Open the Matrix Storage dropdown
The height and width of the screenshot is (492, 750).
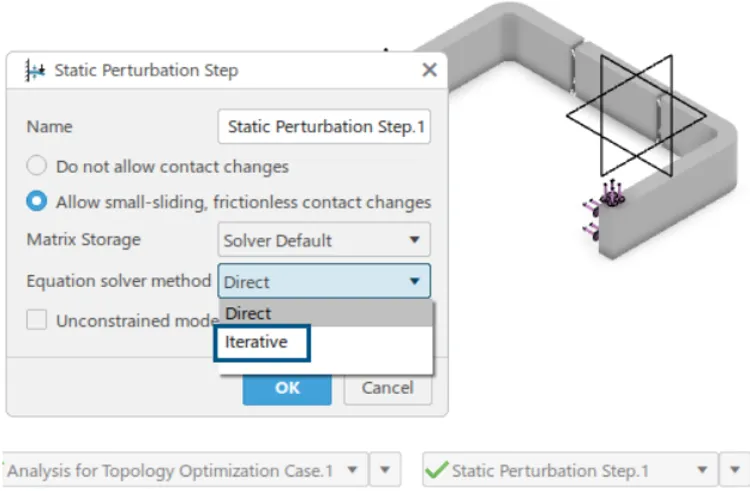[x=324, y=240]
